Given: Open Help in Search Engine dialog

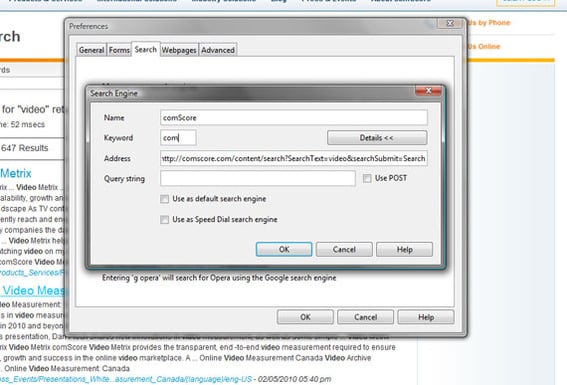Looking at the screenshot, I should pos(404,249).
